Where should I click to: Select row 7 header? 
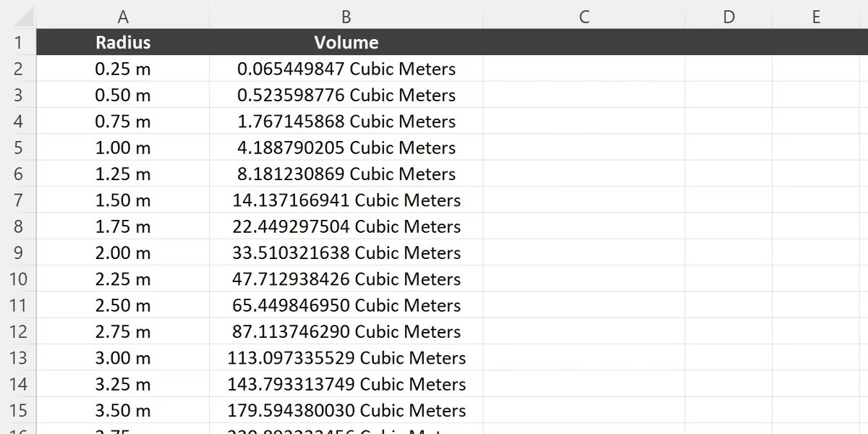tap(18, 200)
